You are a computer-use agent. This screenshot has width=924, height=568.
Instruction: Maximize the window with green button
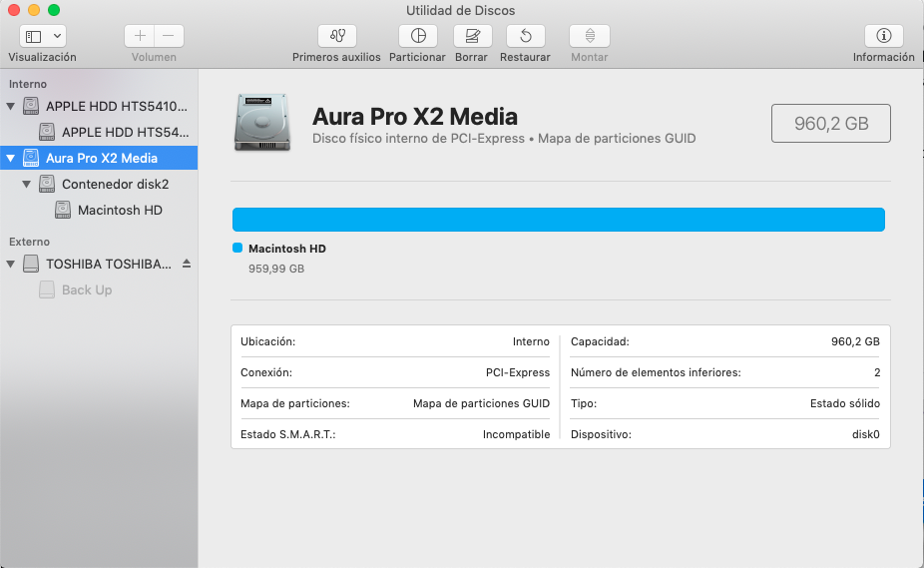pyautogui.click(x=54, y=10)
